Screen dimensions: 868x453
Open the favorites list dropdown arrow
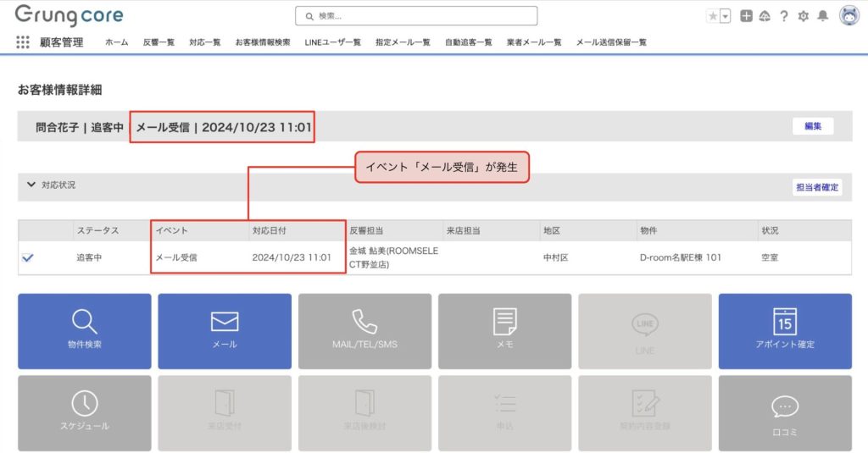725,16
